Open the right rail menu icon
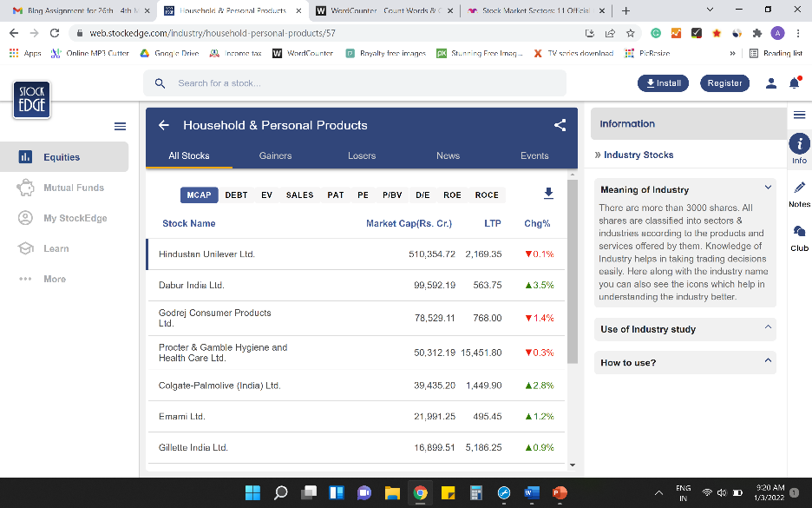This screenshot has width=812, height=508. click(799, 115)
